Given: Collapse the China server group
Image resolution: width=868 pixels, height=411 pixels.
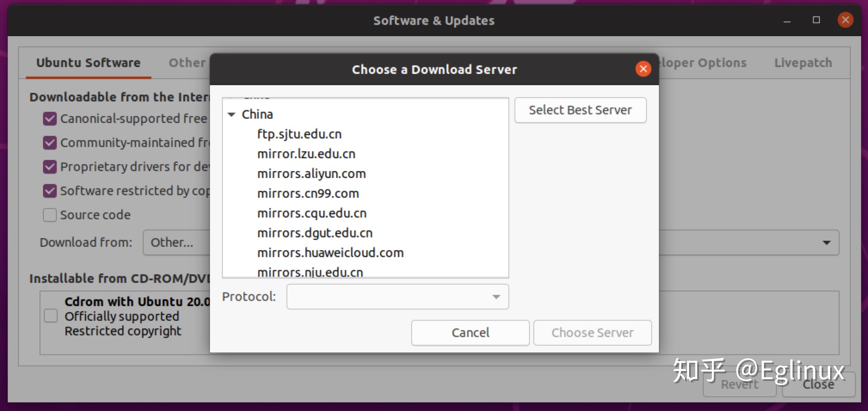Looking at the screenshot, I should 231,114.
